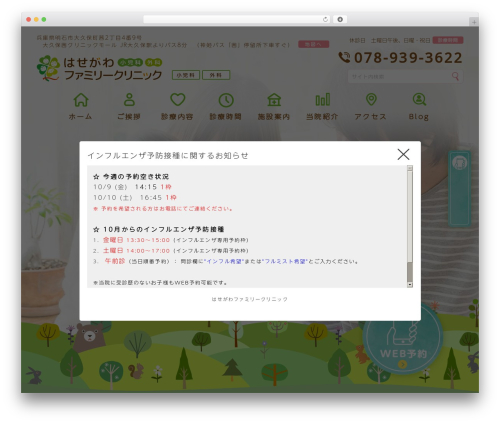Viewport: 500px width, 423px height.
Task: Select the 当院紹介 menu label
Action: (x=322, y=117)
